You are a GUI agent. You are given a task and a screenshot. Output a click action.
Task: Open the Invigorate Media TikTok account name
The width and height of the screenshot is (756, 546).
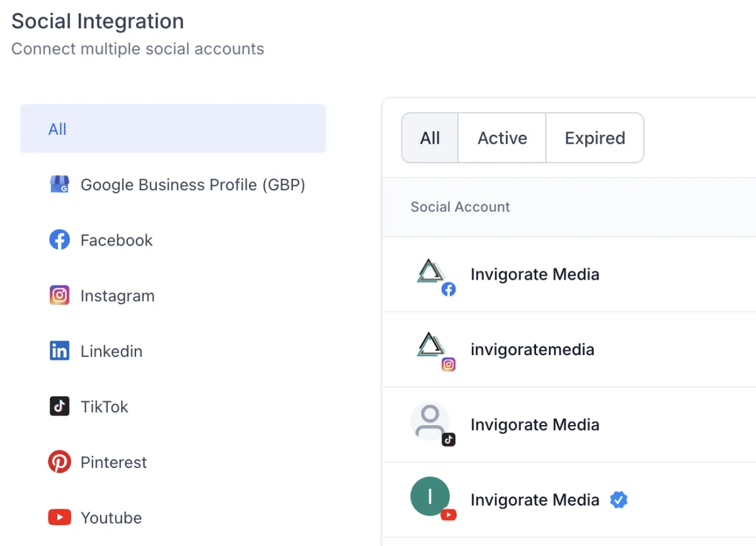point(535,424)
